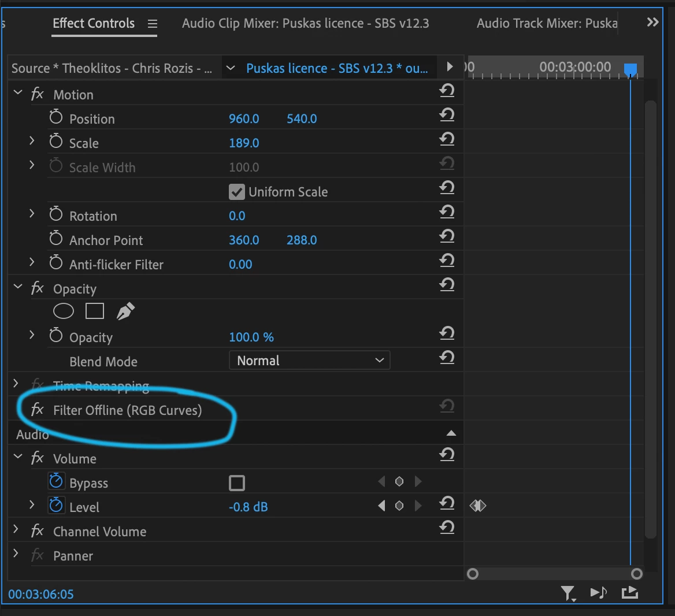Select the free draw bezier pen tool
This screenshot has height=616, width=675.
126,311
